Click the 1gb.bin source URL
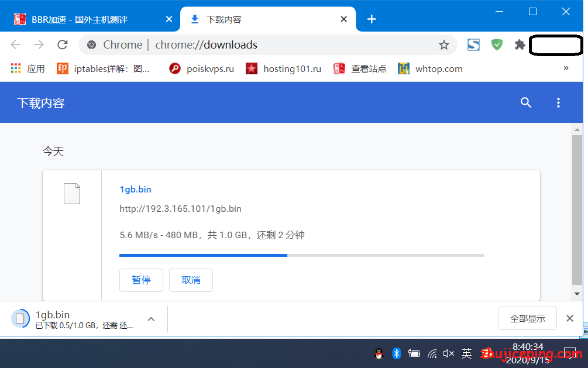 coord(180,208)
